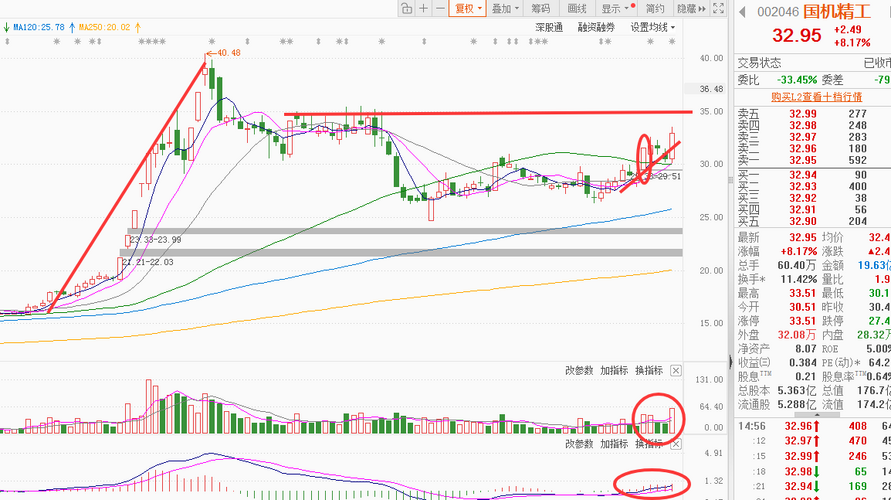Select the 画线 drawing tool button
Viewport: 891px width, 500px height.
pyautogui.click(x=576, y=8)
